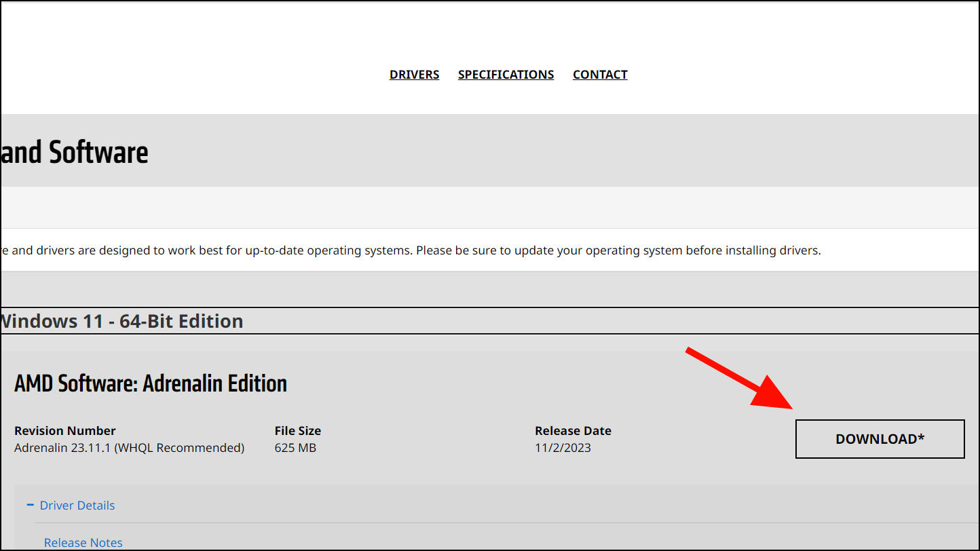
Task: Collapse the Driver Details section
Action: 71,506
